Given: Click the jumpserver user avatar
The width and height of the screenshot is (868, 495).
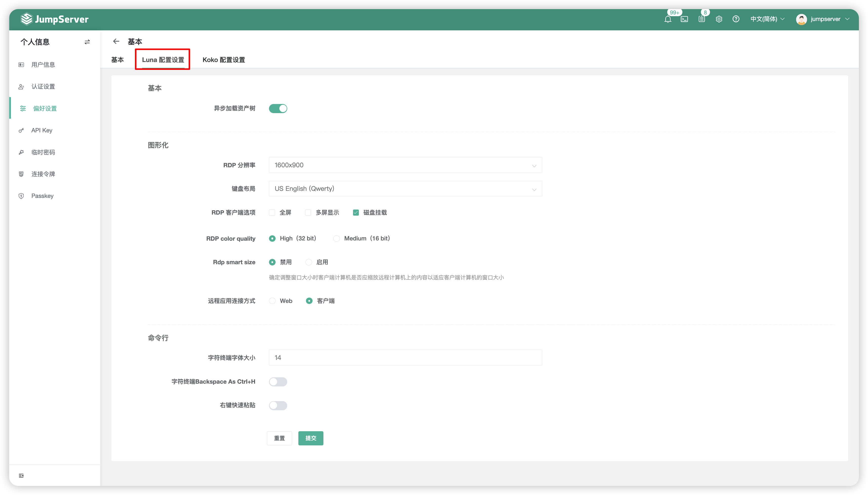Looking at the screenshot, I should [x=801, y=19].
